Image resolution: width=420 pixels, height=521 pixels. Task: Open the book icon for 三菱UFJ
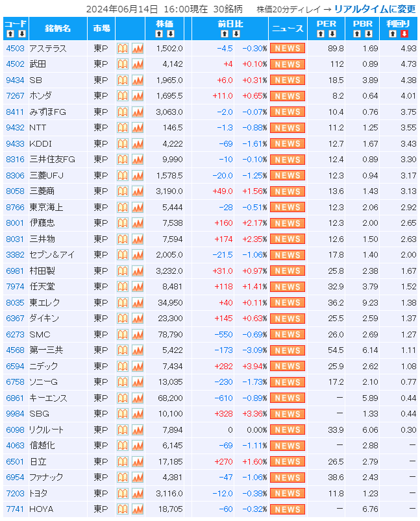tap(123, 175)
